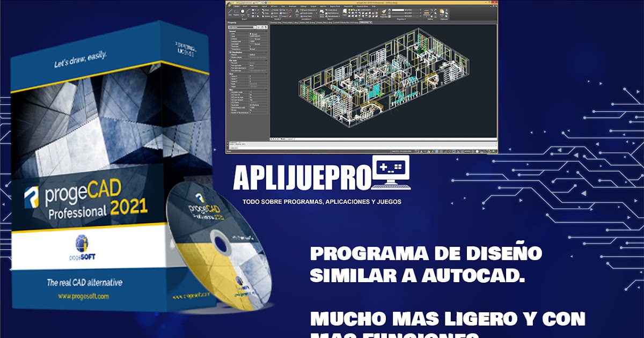Activate the Mirror modify tool
644x338 pixels.
[275, 13]
